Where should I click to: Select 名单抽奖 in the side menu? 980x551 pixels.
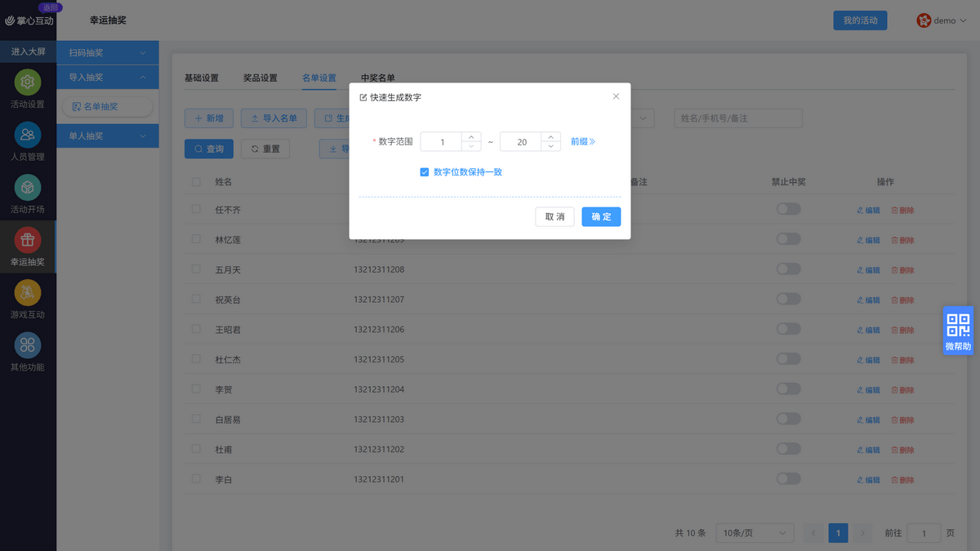(108, 107)
